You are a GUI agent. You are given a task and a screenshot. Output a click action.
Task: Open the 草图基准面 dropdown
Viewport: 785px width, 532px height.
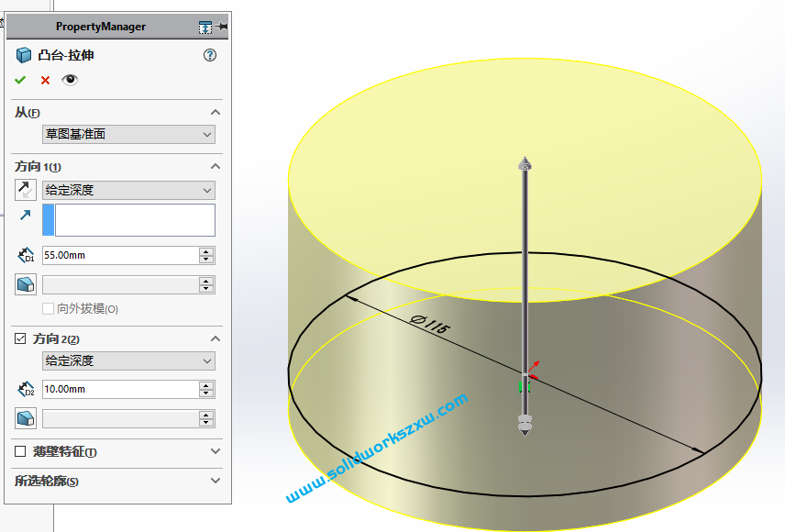(x=128, y=133)
